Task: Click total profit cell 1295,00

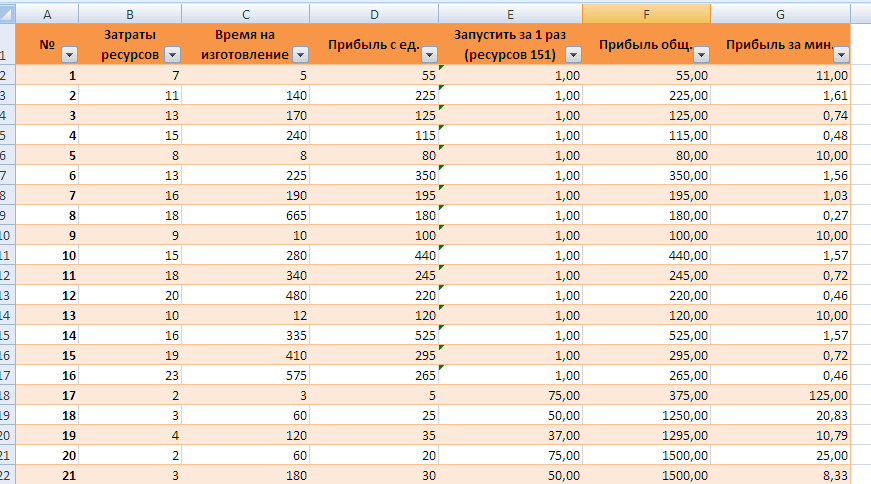Action: coord(646,435)
